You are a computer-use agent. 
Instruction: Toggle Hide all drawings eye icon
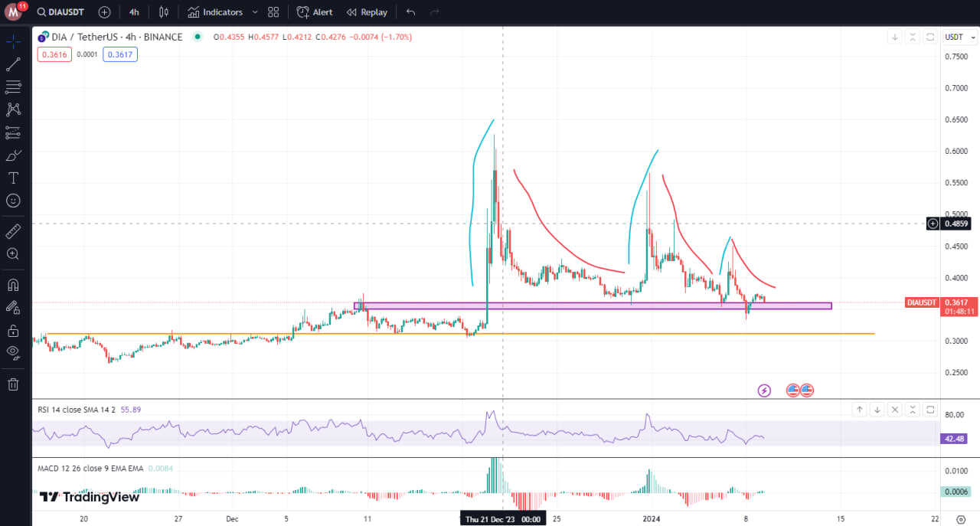pos(13,352)
